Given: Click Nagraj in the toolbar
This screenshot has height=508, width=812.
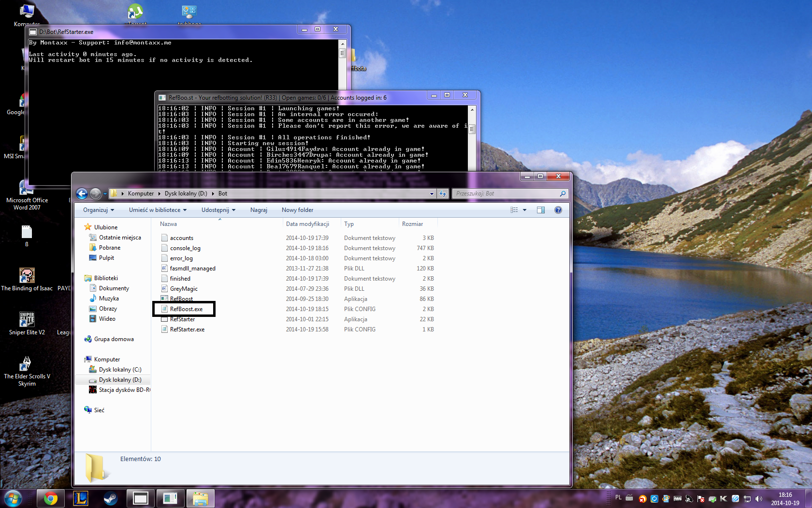Looking at the screenshot, I should click(259, 210).
